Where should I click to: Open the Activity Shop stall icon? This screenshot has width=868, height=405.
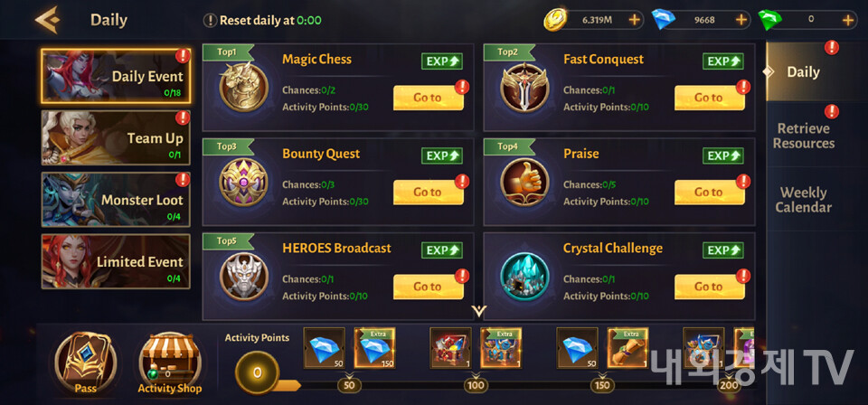[x=169, y=363]
